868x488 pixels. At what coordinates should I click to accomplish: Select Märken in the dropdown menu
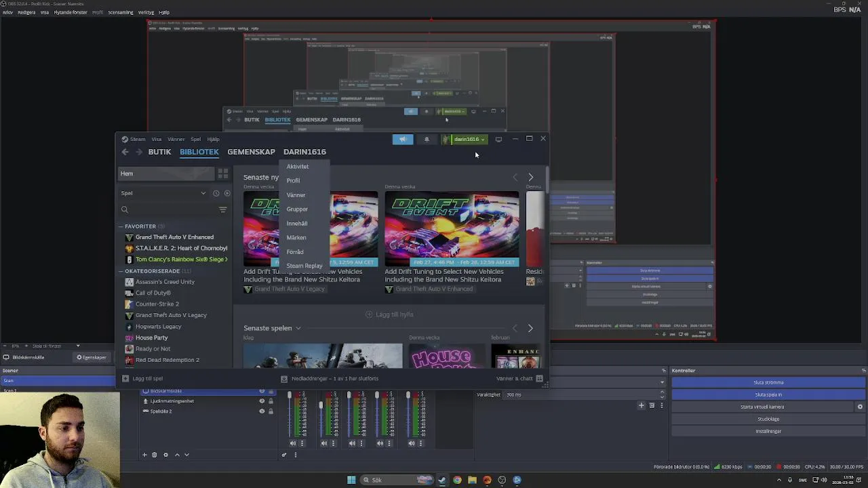[296, 238]
